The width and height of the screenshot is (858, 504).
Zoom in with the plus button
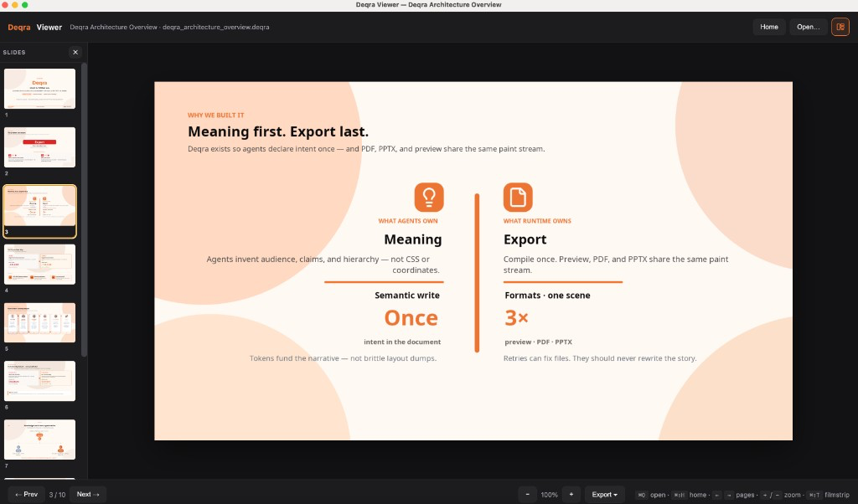pyautogui.click(x=571, y=494)
